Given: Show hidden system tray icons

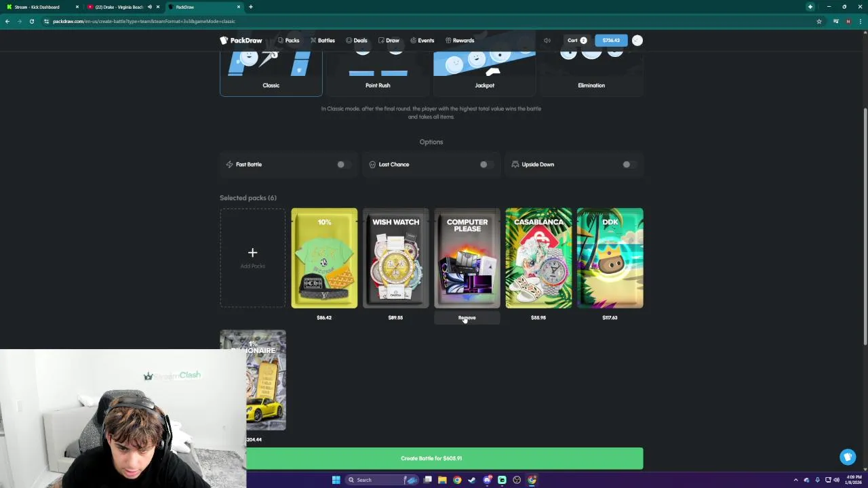Looking at the screenshot, I should point(796,480).
